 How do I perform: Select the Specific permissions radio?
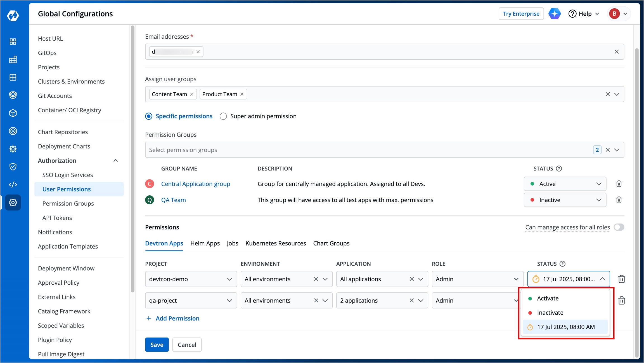[x=149, y=116]
